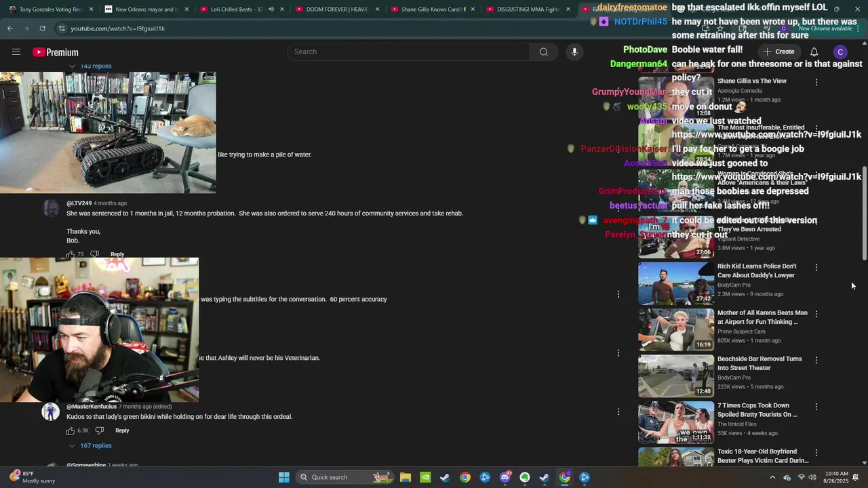Click the Create button
Viewport: 868px width, 488px height.
click(778, 52)
